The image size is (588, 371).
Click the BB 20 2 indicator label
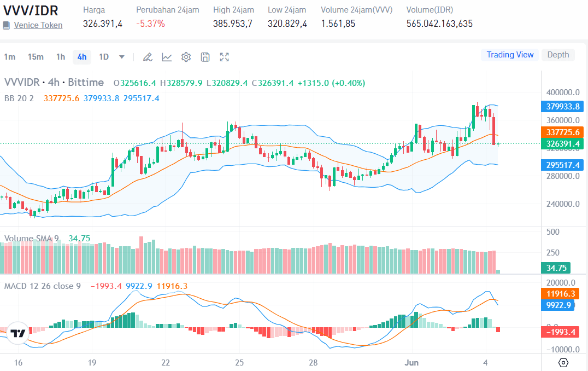[19, 98]
